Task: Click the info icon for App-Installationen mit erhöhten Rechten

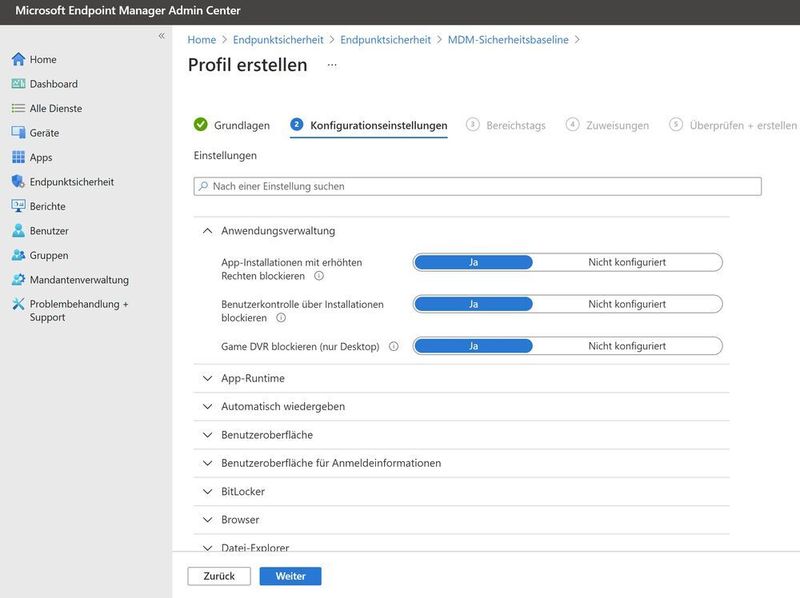Action: tap(319, 276)
